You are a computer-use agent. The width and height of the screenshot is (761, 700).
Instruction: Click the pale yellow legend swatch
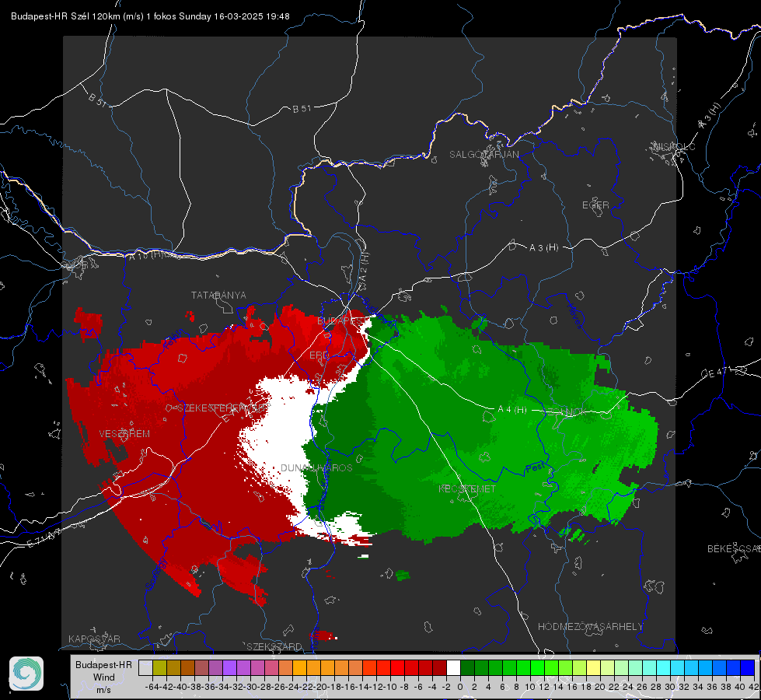(594, 667)
